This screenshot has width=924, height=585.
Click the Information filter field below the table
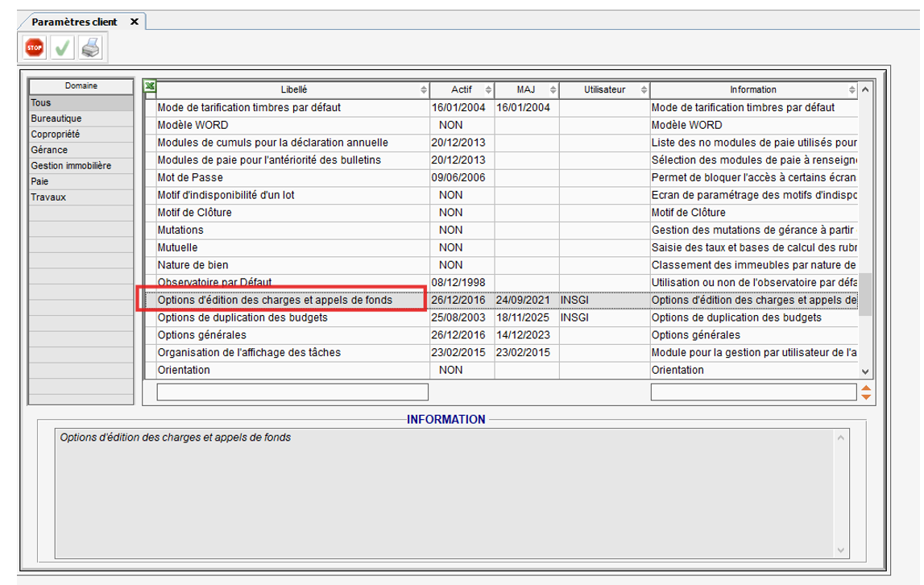(753, 392)
